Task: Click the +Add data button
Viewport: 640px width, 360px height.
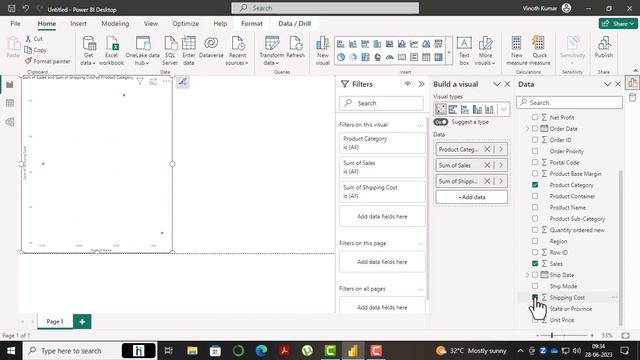Action: [472, 197]
